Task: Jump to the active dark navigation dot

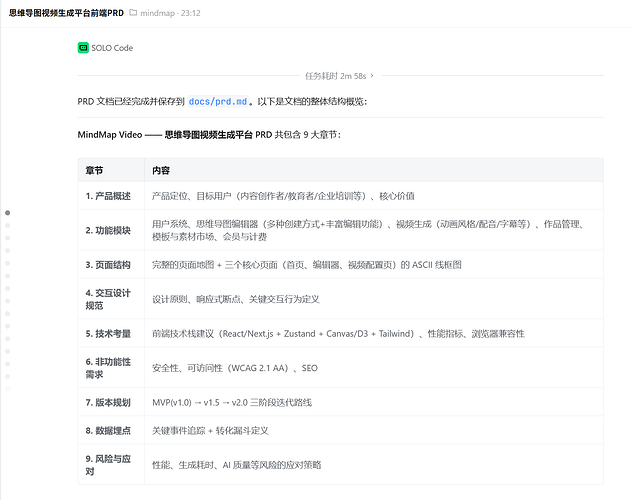Action: coord(7,213)
